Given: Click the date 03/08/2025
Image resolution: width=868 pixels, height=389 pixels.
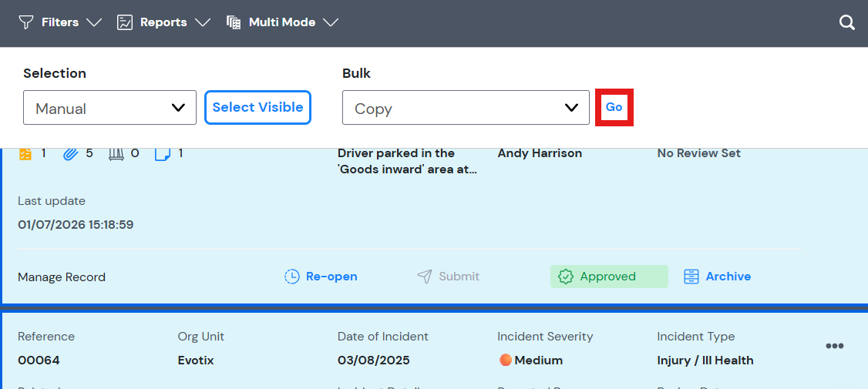Looking at the screenshot, I should click(x=374, y=360).
